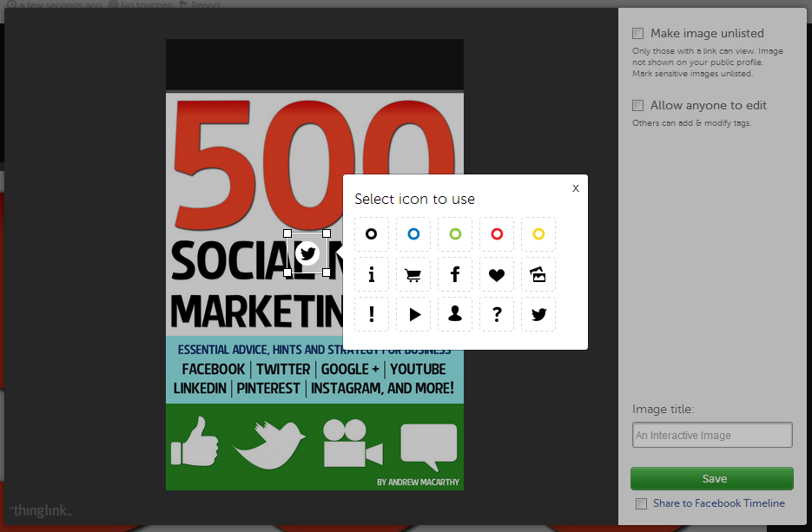This screenshot has height=532, width=812.
Task: Click the thinglink logo
Action: pyautogui.click(x=41, y=511)
